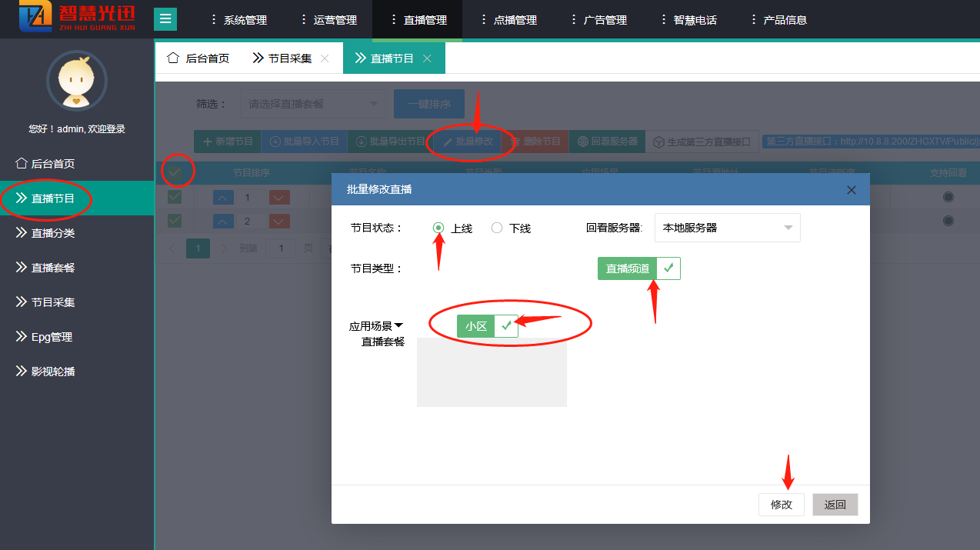Click the 新增节目 button
The image size is (980, 550).
click(227, 142)
